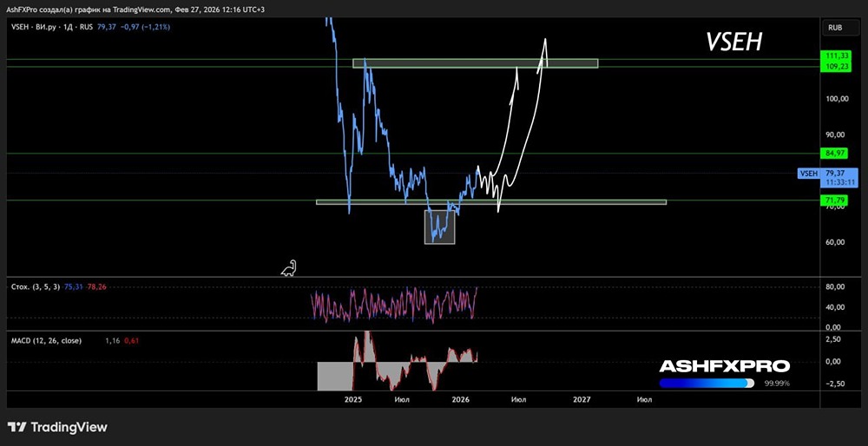Select the 111,33 green price label
Screen dimensions: 868x446
pos(836,56)
